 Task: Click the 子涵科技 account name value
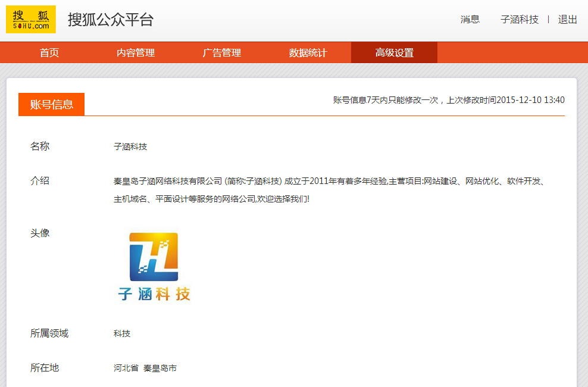(130, 146)
